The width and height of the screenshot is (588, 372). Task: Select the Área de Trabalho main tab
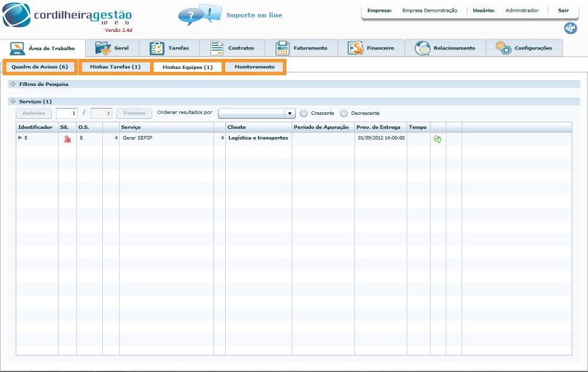[43, 48]
